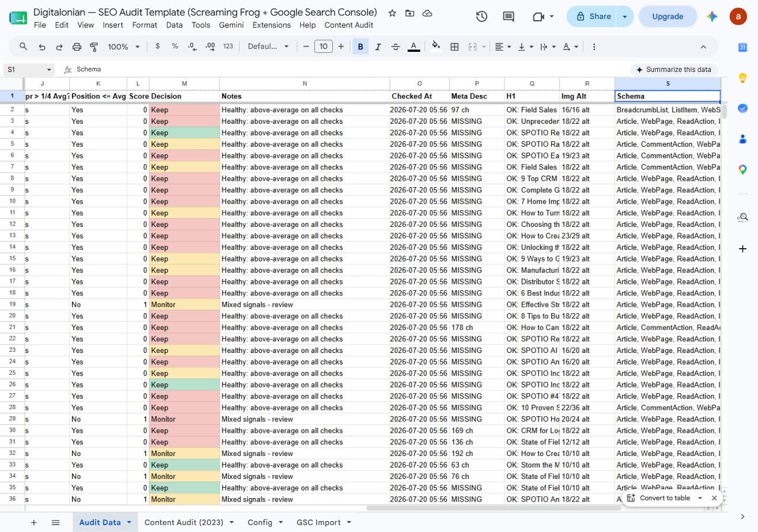Redo the last action
Image resolution: width=758 pixels, height=532 pixels.
59,47
